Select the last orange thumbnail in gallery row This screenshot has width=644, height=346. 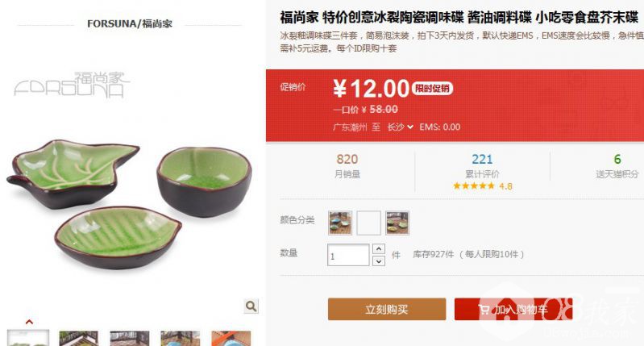tap(231, 338)
